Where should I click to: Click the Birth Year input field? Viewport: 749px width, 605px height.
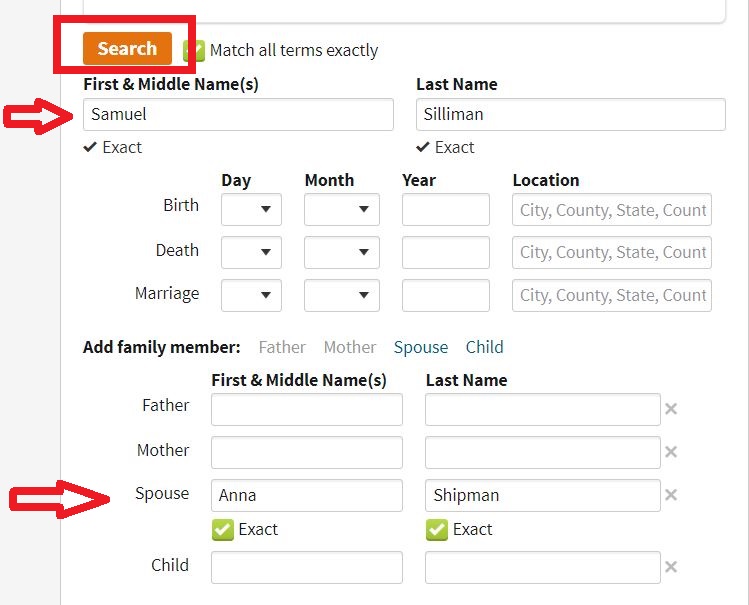coord(445,210)
